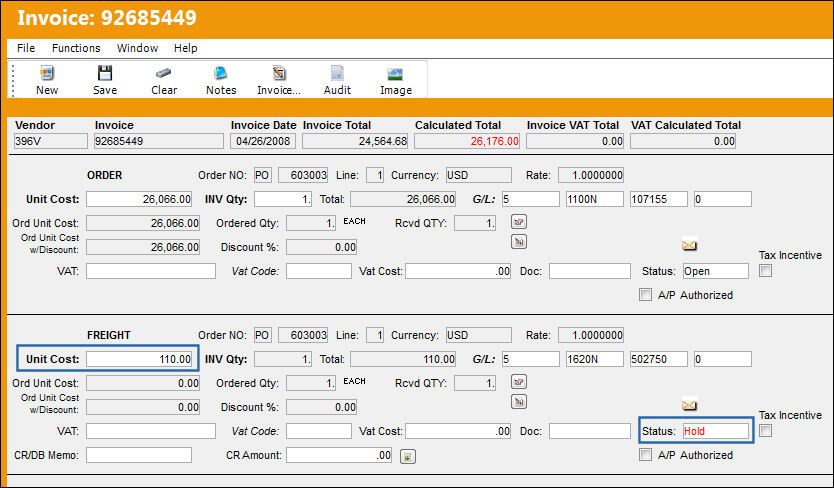The height and width of the screenshot is (488, 834).
Task: Toggle Tax Incentive checkbox in ORDER section
Action: (765, 271)
